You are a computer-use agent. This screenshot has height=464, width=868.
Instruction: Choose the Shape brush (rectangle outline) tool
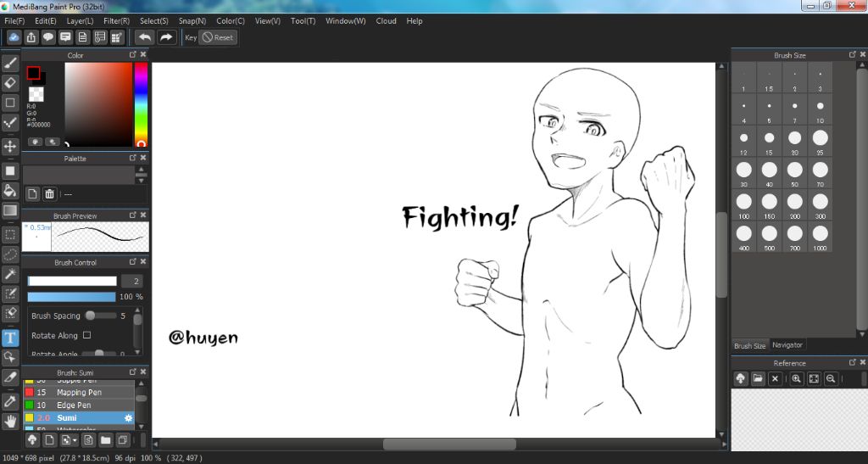[10, 103]
